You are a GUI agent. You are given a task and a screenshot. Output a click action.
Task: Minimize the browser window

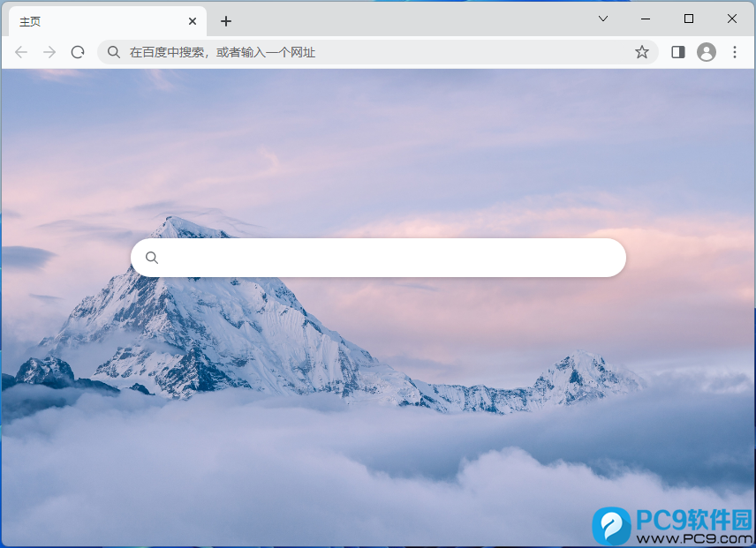tap(646, 19)
